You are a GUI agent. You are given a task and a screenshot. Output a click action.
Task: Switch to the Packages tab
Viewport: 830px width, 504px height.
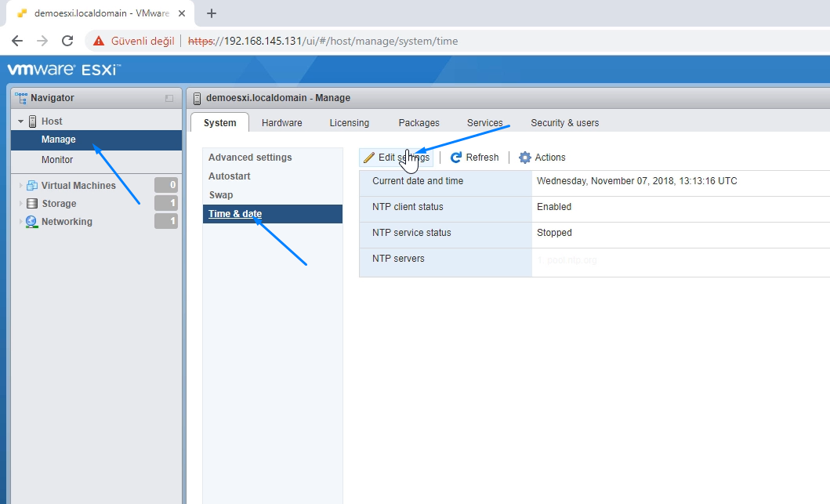pos(419,123)
